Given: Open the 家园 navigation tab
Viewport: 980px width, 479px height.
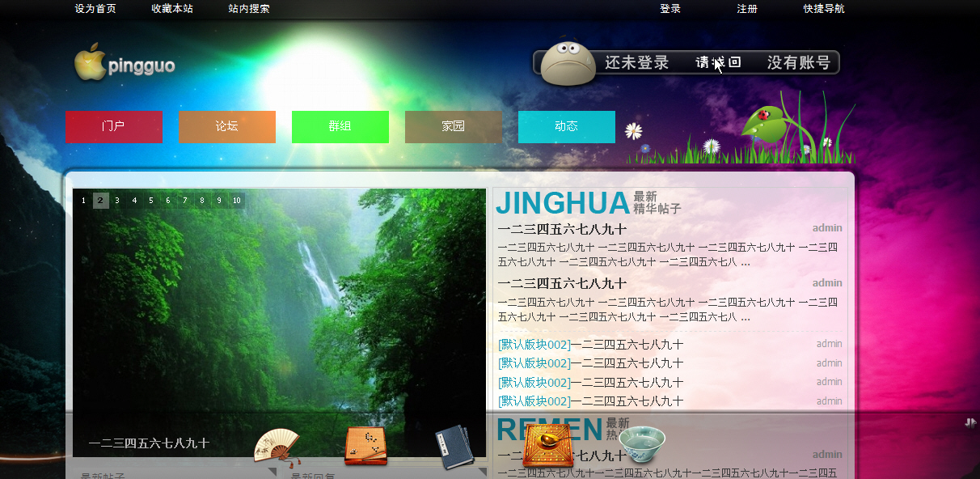Looking at the screenshot, I should coord(454,127).
